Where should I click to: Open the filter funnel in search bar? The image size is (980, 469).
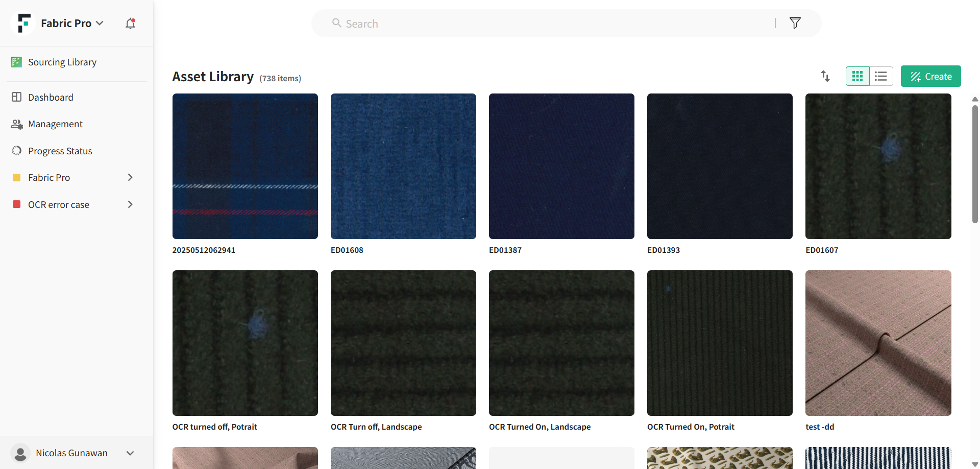pos(795,23)
